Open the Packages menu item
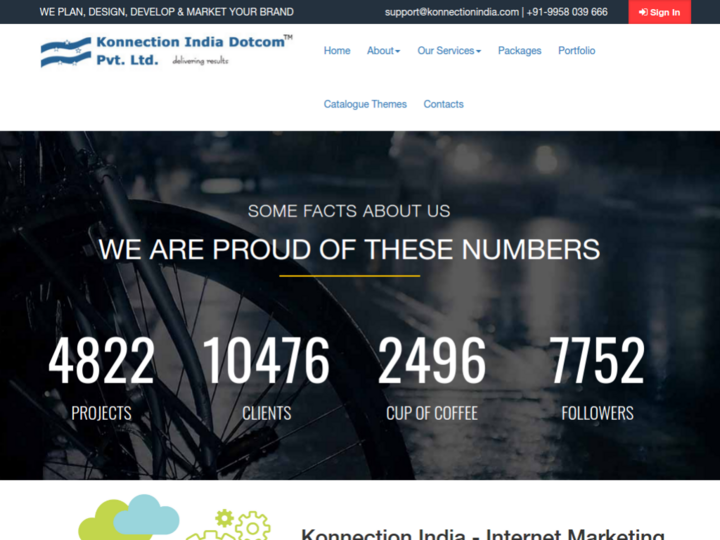720x540 pixels. click(x=519, y=51)
